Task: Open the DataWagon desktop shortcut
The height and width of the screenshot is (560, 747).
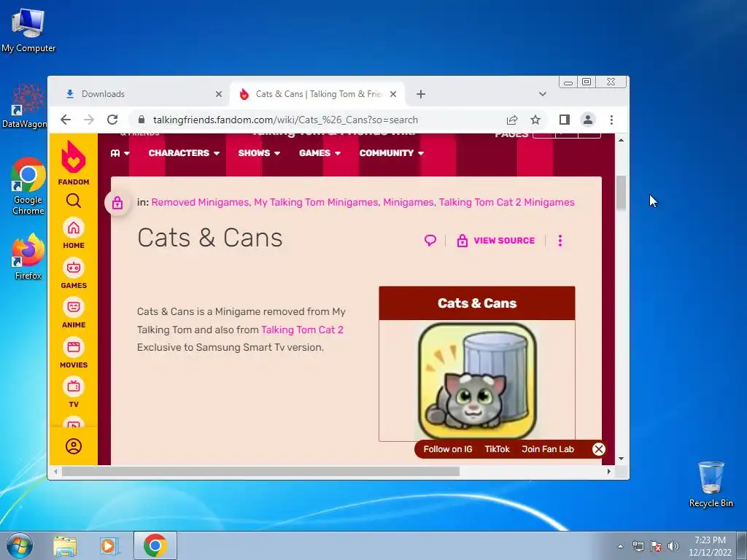Action: coord(25,106)
